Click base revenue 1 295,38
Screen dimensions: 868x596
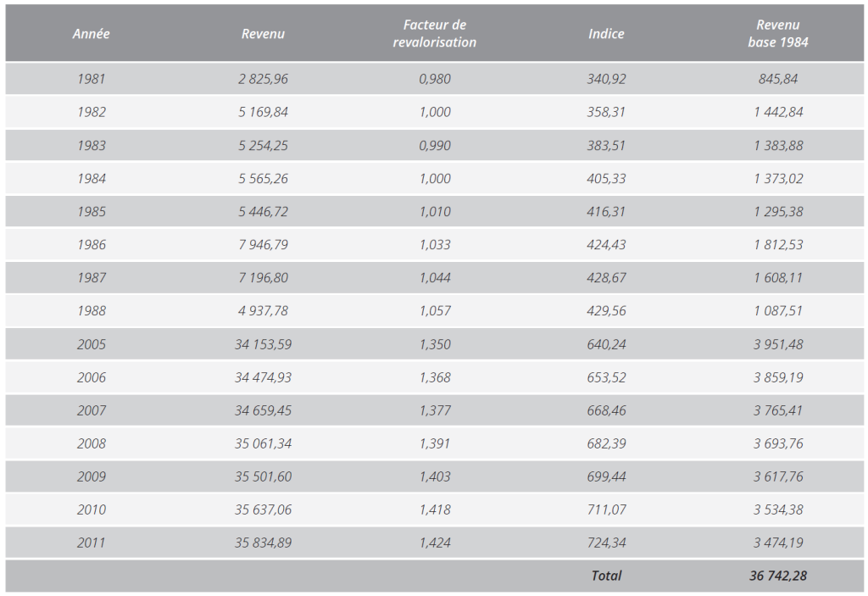pos(778,211)
